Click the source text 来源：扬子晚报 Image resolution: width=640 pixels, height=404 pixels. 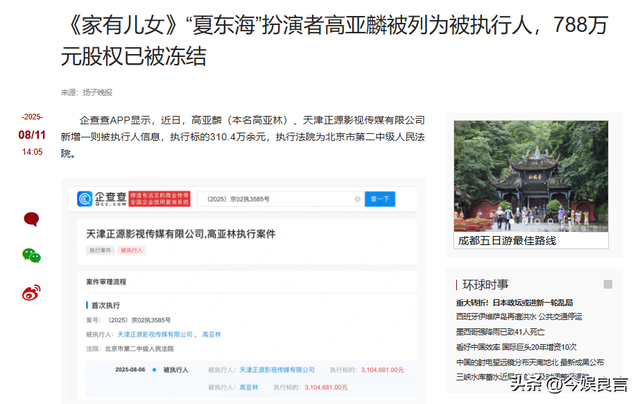tap(87, 93)
